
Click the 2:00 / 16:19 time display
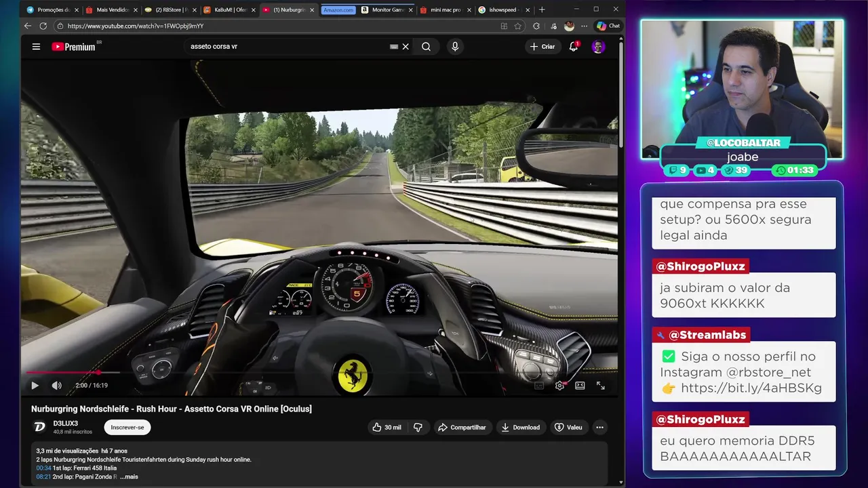point(92,386)
